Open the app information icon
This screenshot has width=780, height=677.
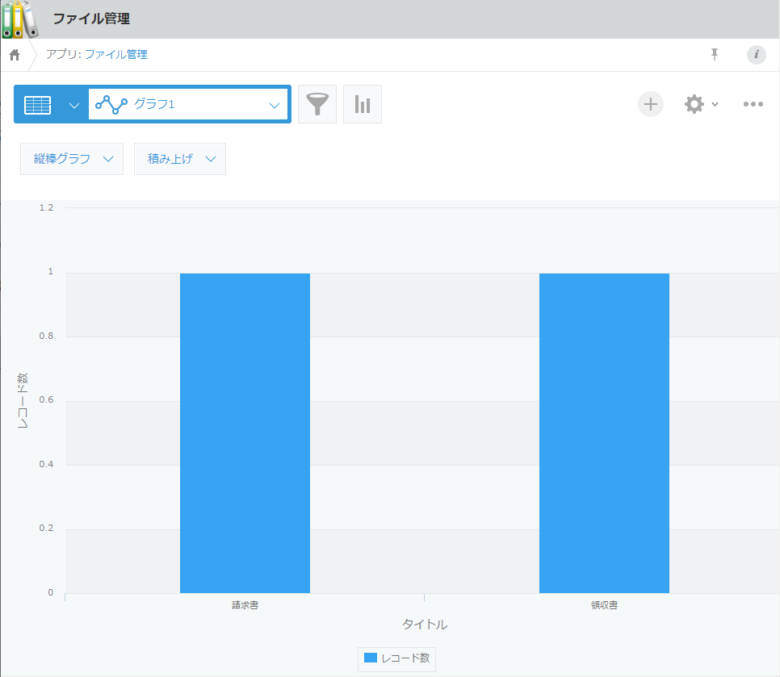point(756,55)
